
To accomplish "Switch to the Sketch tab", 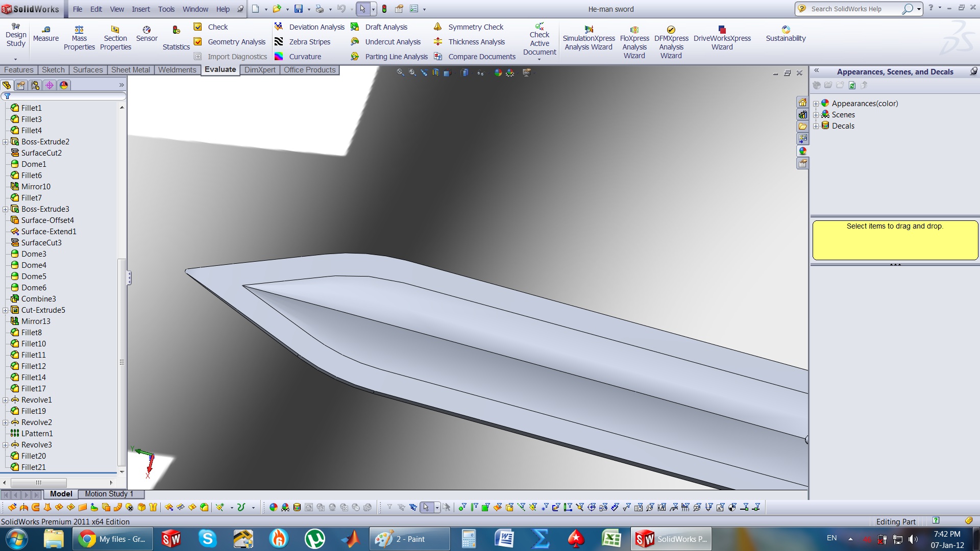I will click(53, 70).
